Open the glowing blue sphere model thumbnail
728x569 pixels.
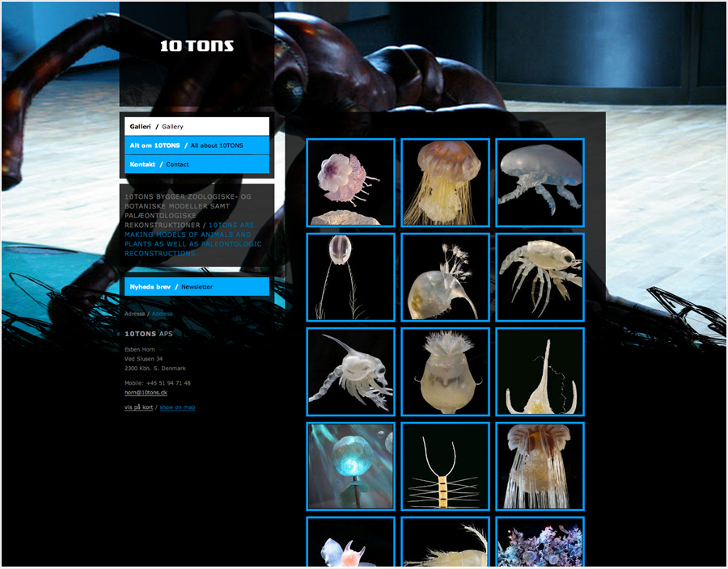[x=350, y=466]
